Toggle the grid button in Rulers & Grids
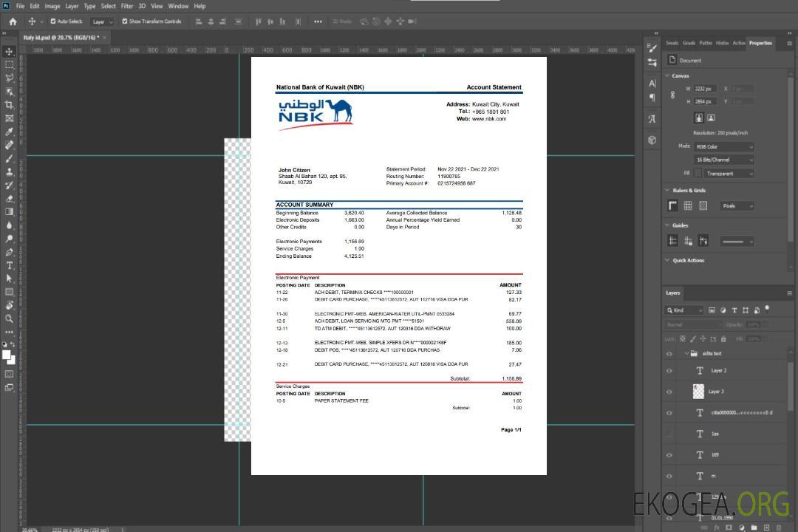The width and height of the screenshot is (798, 532). [x=688, y=205]
